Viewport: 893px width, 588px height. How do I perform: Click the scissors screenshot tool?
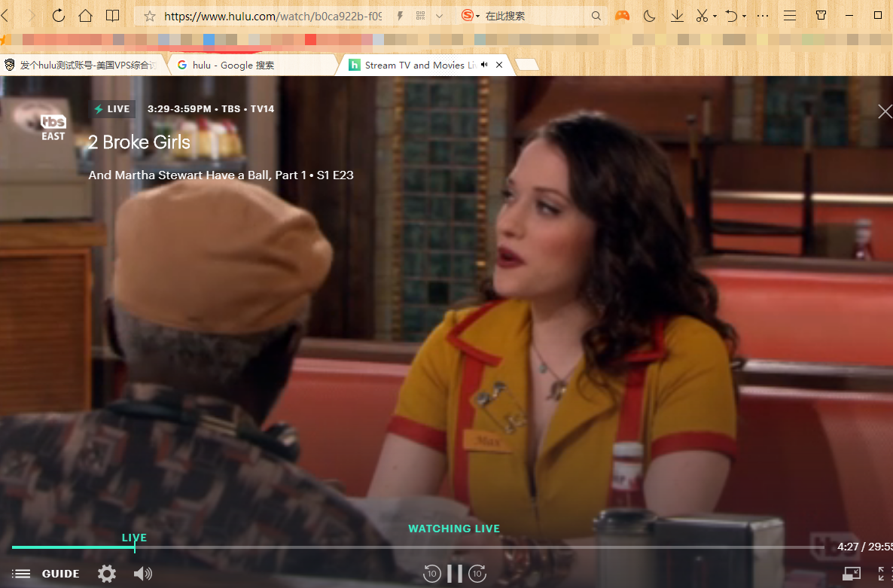[x=702, y=16]
